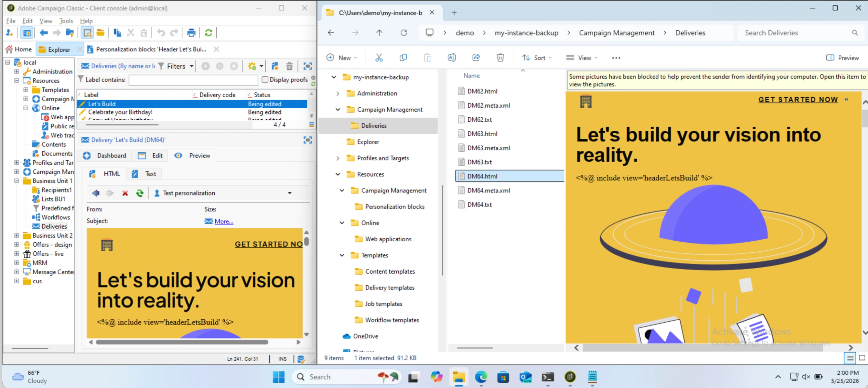The height and width of the screenshot is (388, 868).
Task: Click the delete trash icon above deliveries list
Action: 289,66
